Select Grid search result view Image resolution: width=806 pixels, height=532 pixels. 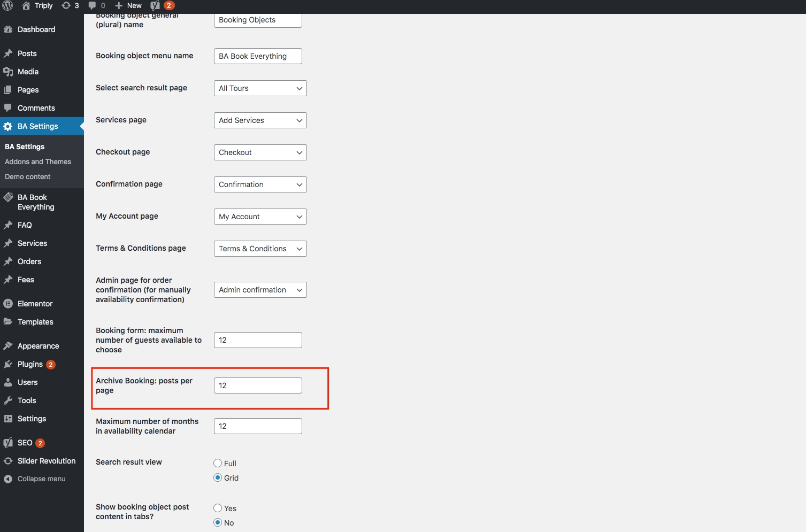pyautogui.click(x=218, y=477)
